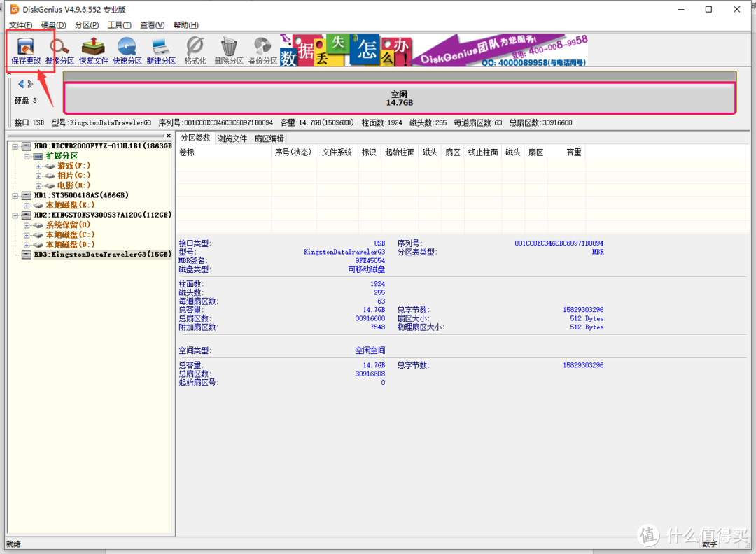The image size is (756, 554).
Task: Switch to 浏览文件 tab
Action: [x=232, y=138]
